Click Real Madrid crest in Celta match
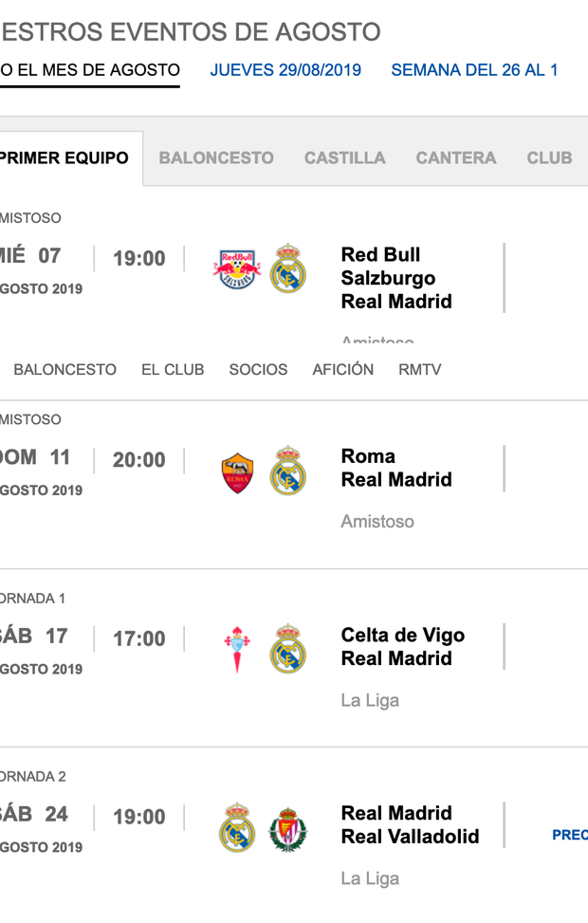The image size is (588, 923). click(x=287, y=649)
